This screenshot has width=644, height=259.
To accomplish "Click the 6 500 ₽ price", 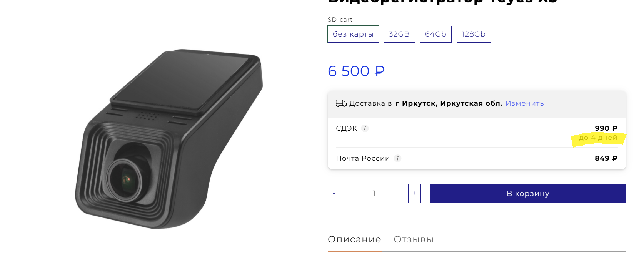I will pyautogui.click(x=356, y=71).
